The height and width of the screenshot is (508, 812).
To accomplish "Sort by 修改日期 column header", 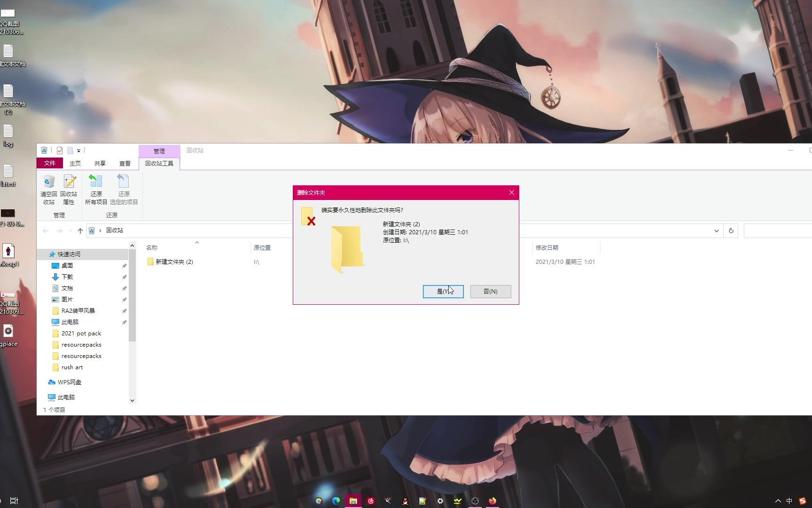I will 547,247.
